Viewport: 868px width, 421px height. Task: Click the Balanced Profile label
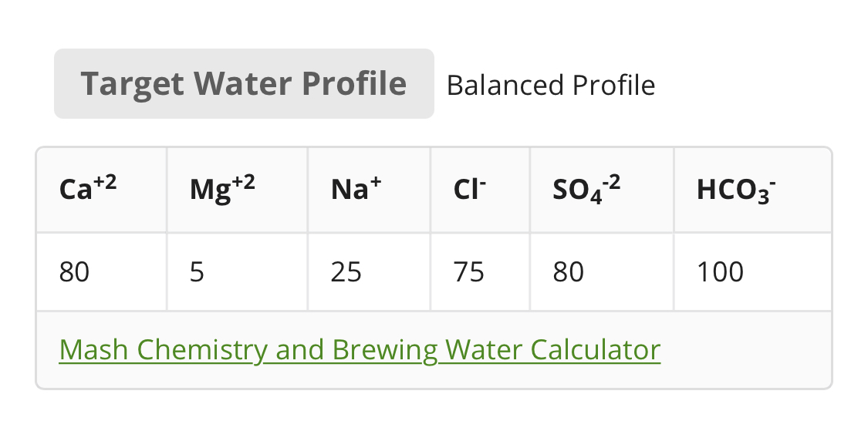click(550, 85)
